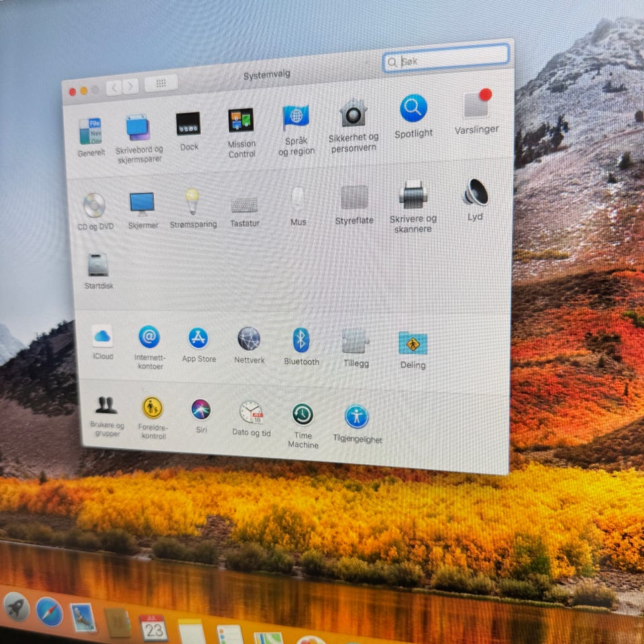Launch Safari from the Dock
The image size is (644, 644).
pos(50,612)
